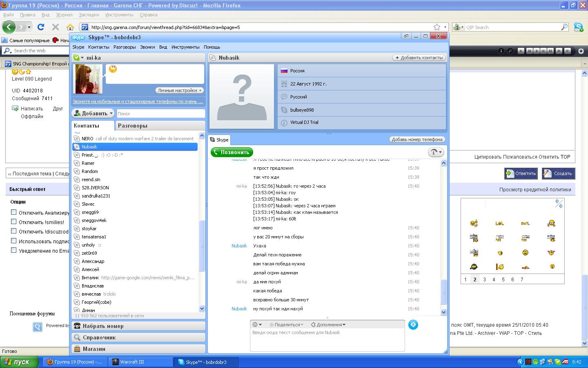Click Firefox back navigation button
Viewport: 588px width, 368px height.
point(9,27)
